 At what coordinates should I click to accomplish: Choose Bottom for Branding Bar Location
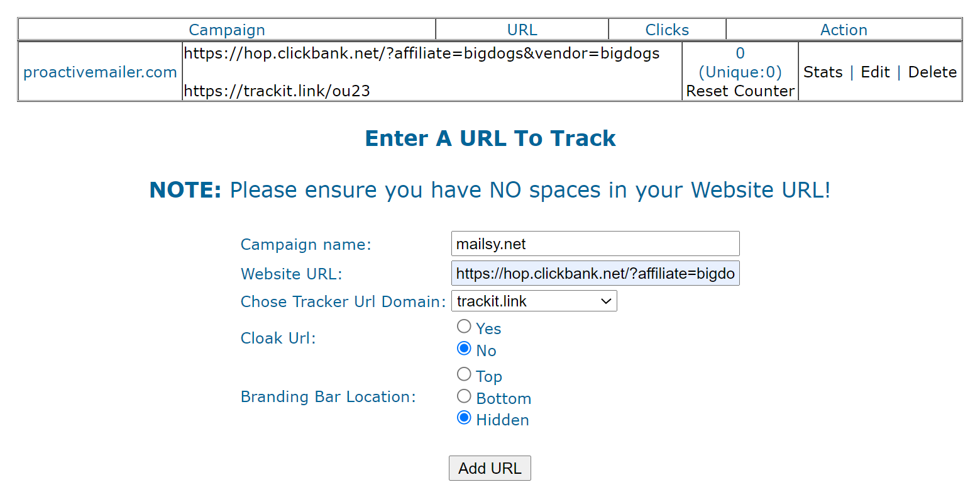click(464, 396)
